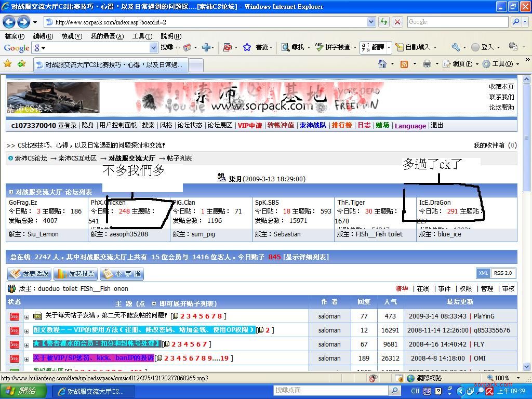The image size is (532, 399).
Task: Click the Google toolbar bookmarks star
Action: [247, 47]
